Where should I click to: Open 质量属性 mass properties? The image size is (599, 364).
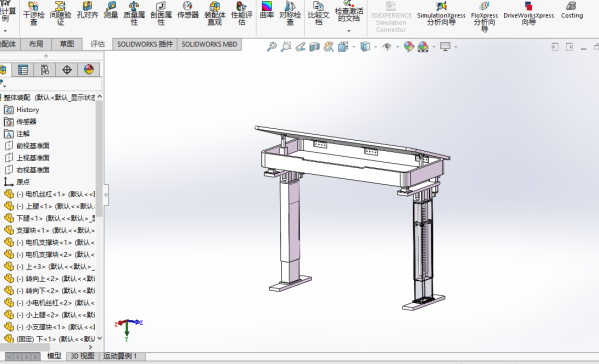tap(134, 13)
